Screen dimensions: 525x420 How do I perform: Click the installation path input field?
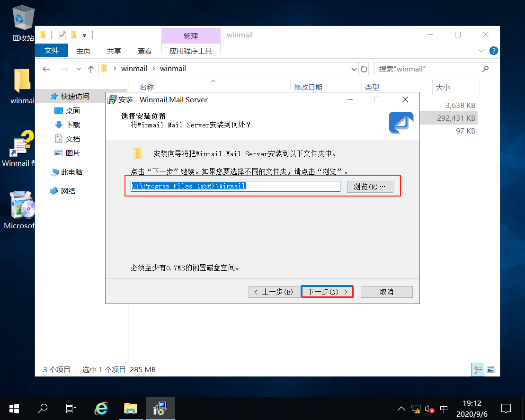[235, 186]
